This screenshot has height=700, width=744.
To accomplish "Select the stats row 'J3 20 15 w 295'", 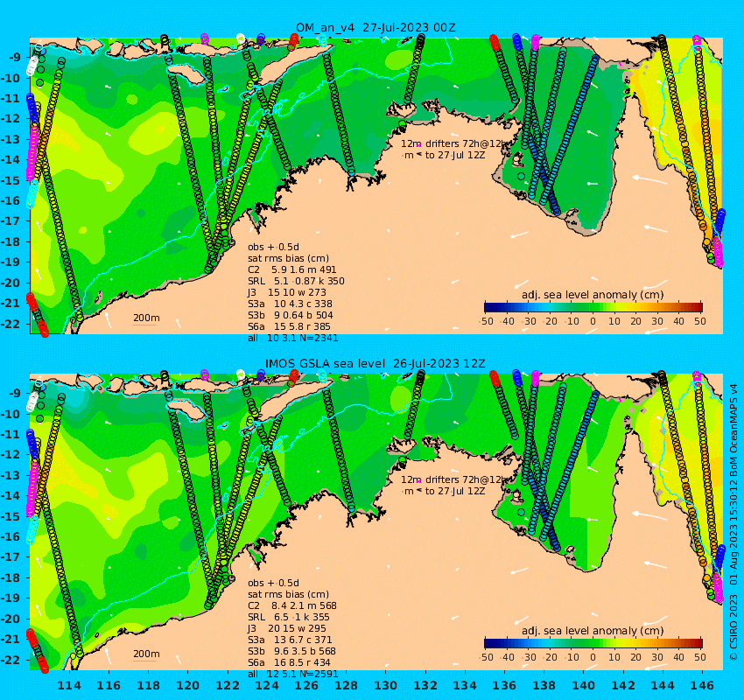I will coord(287,628).
